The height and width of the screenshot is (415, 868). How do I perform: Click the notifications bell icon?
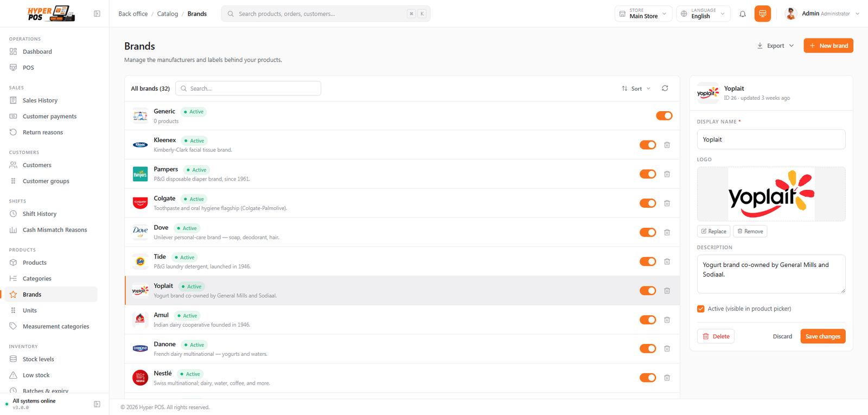coord(743,14)
